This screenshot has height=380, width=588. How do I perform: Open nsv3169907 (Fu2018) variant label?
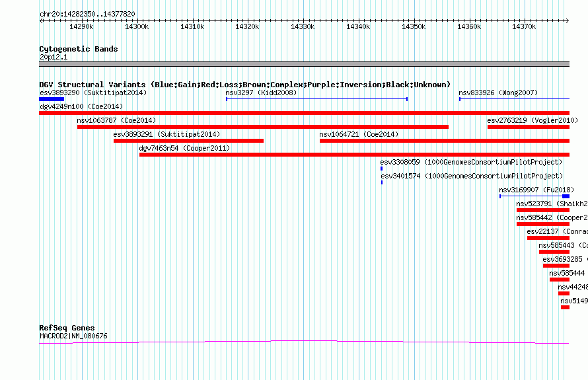(x=536, y=190)
